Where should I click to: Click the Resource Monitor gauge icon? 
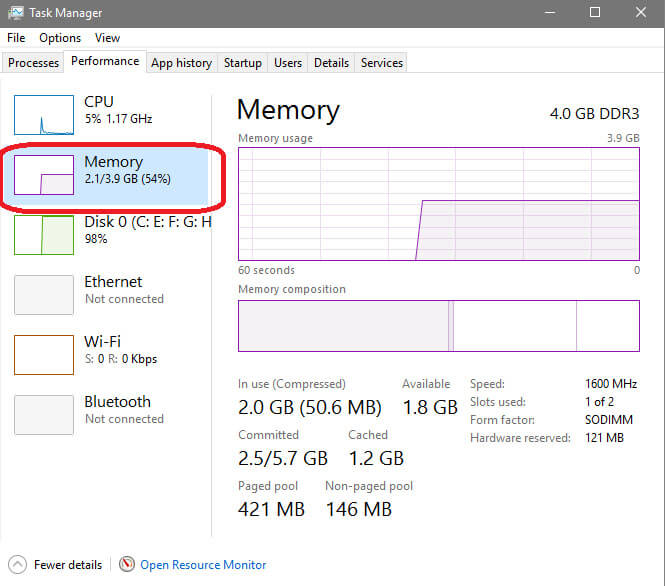pyautogui.click(x=127, y=565)
